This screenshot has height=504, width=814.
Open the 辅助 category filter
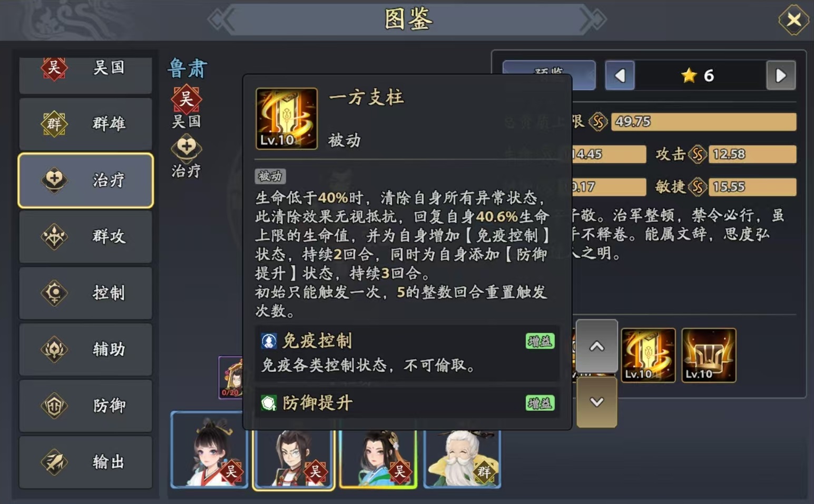coord(86,349)
